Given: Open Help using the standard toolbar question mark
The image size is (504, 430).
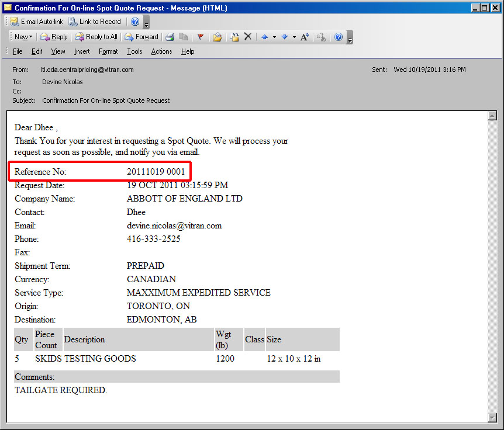Looking at the screenshot, I should pos(338,37).
